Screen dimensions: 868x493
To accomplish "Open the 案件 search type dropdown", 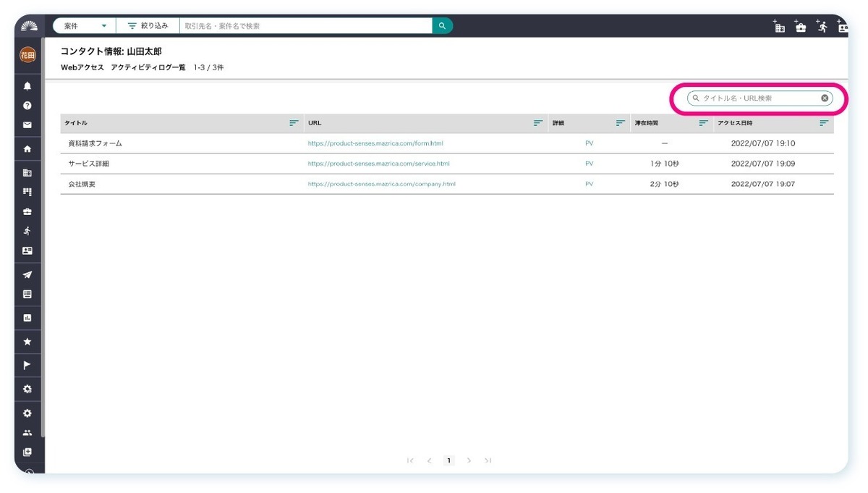I will [85, 26].
